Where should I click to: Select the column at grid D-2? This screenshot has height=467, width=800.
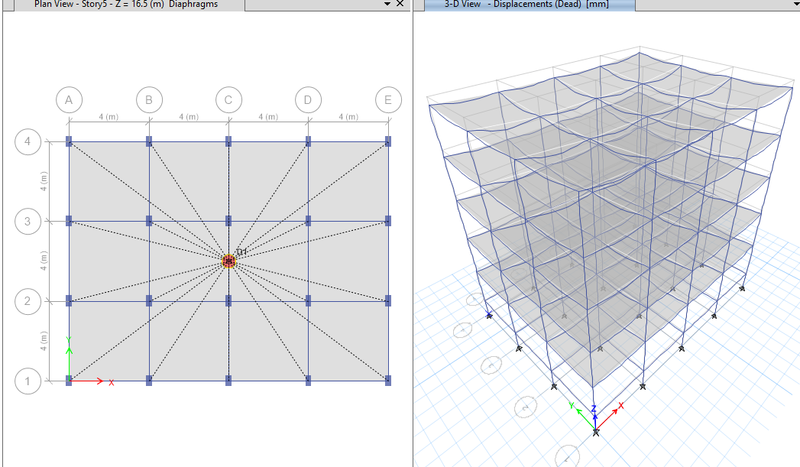coord(308,301)
